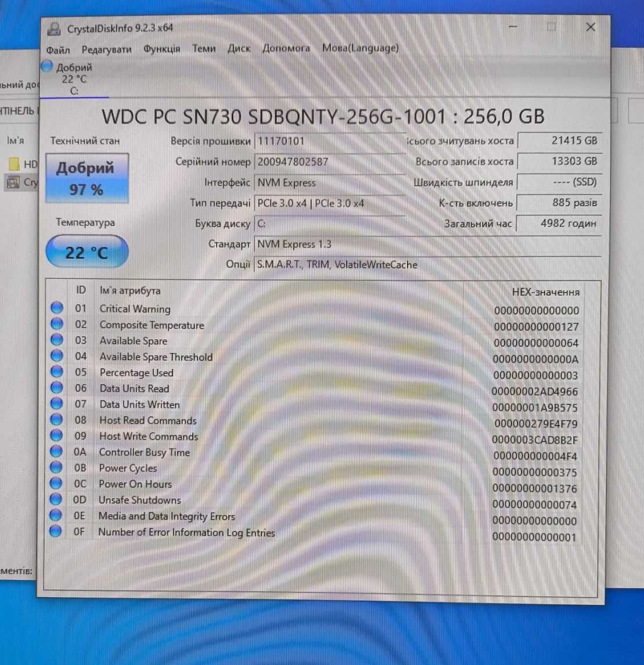Click the 22 °C temperature button
Screen dimensions: 644x665
pyautogui.click(x=87, y=252)
